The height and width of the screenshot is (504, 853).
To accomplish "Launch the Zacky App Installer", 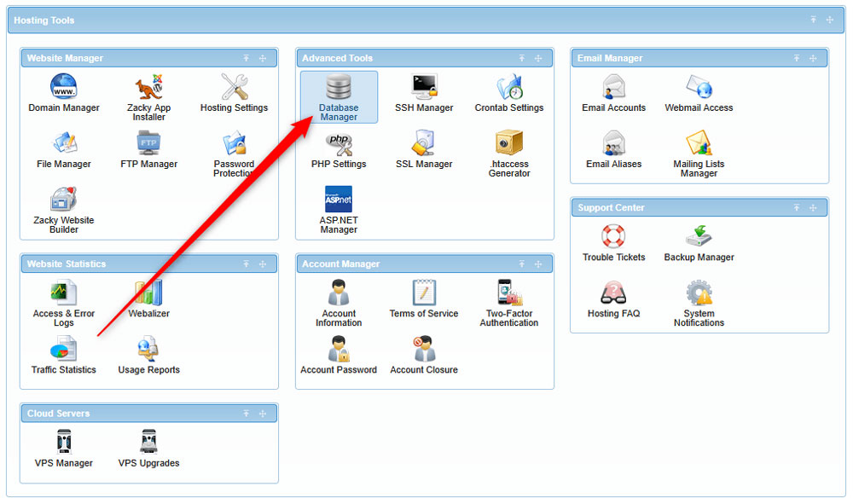I will [x=148, y=92].
